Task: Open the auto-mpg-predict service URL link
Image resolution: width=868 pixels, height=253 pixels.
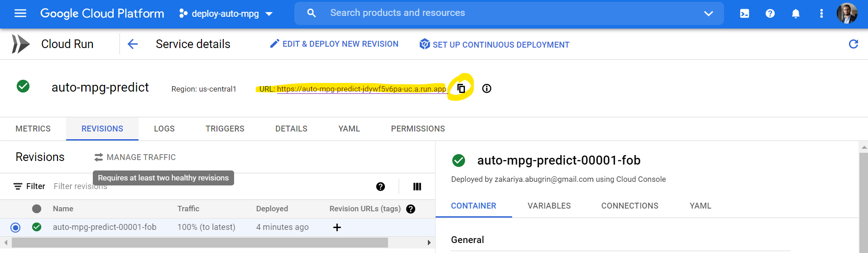Action: pyautogui.click(x=361, y=89)
